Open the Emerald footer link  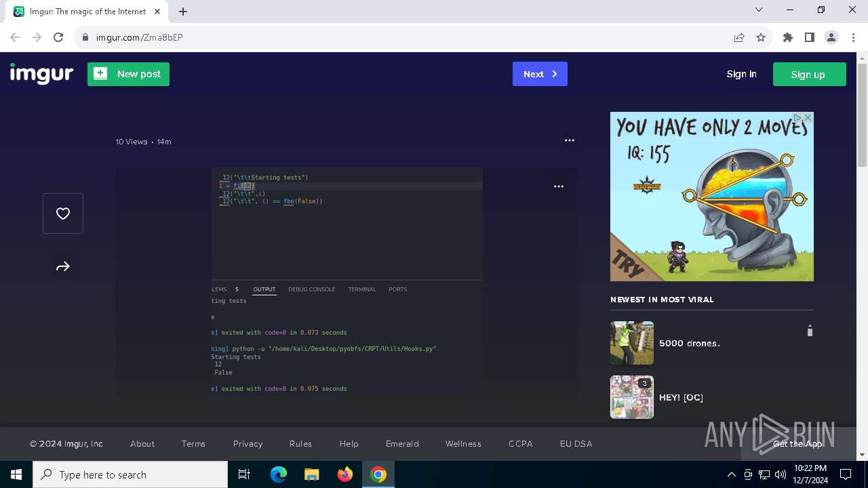tap(402, 444)
